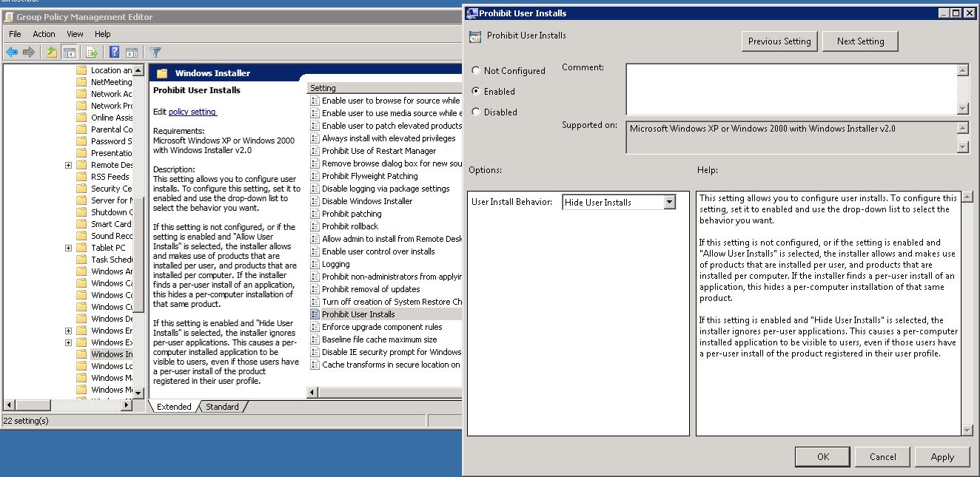Image resolution: width=980 pixels, height=477 pixels.
Task: Click the Parental Co folder icon
Action: 81,129
